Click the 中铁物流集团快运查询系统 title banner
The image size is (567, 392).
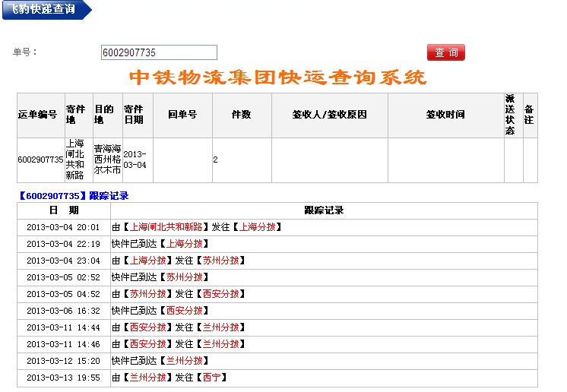[278, 77]
